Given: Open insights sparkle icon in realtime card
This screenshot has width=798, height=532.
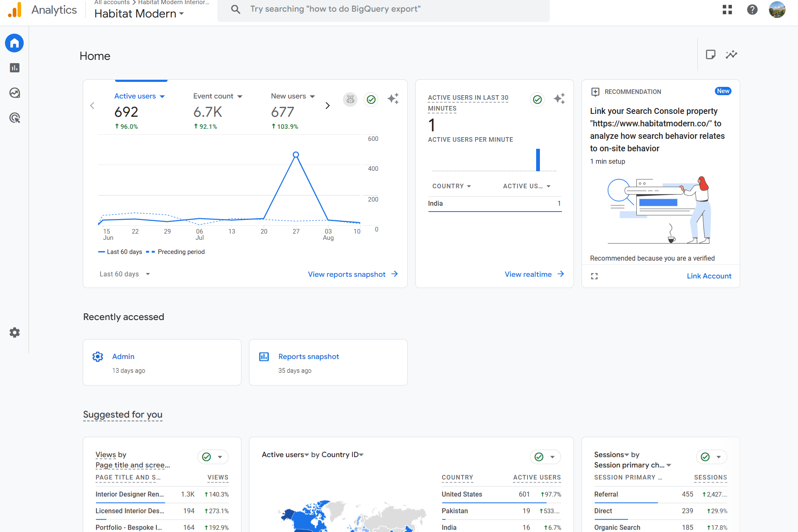Looking at the screenshot, I should tap(559, 99).
